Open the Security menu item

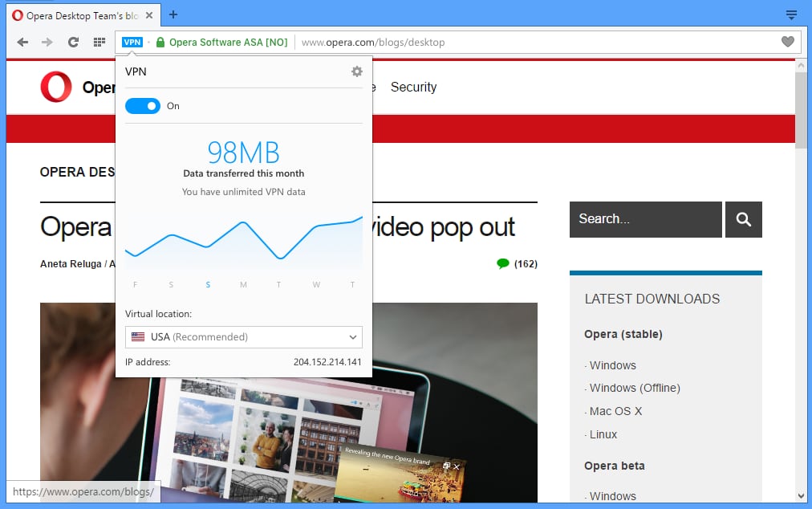click(x=413, y=87)
